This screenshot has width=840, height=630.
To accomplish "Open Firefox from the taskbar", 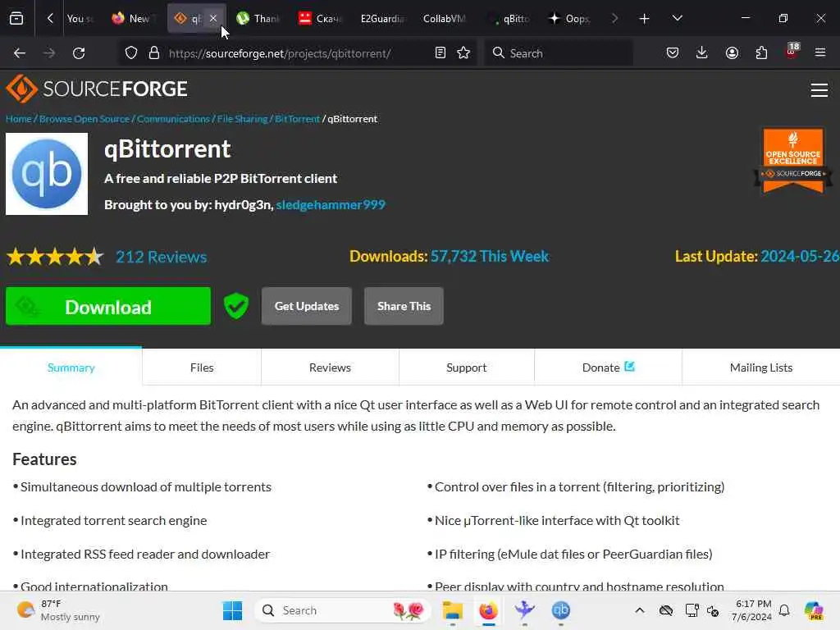I will [489, 610].
